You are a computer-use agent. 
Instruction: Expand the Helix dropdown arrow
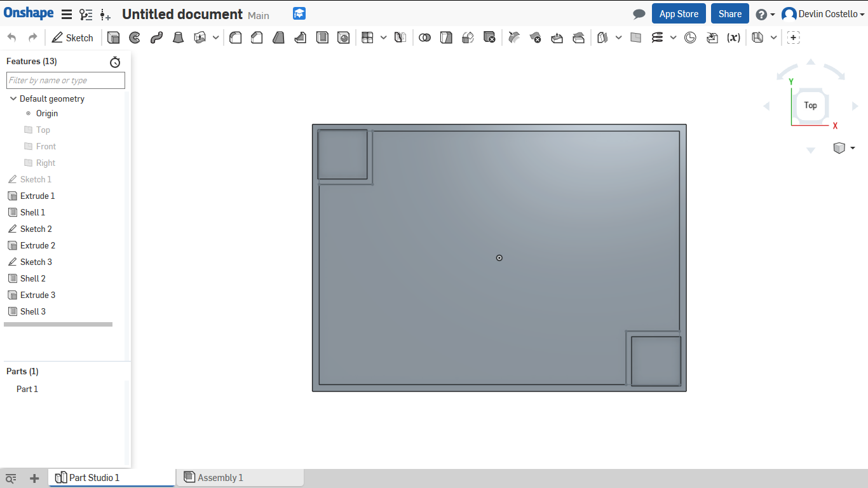pos(674,37)
